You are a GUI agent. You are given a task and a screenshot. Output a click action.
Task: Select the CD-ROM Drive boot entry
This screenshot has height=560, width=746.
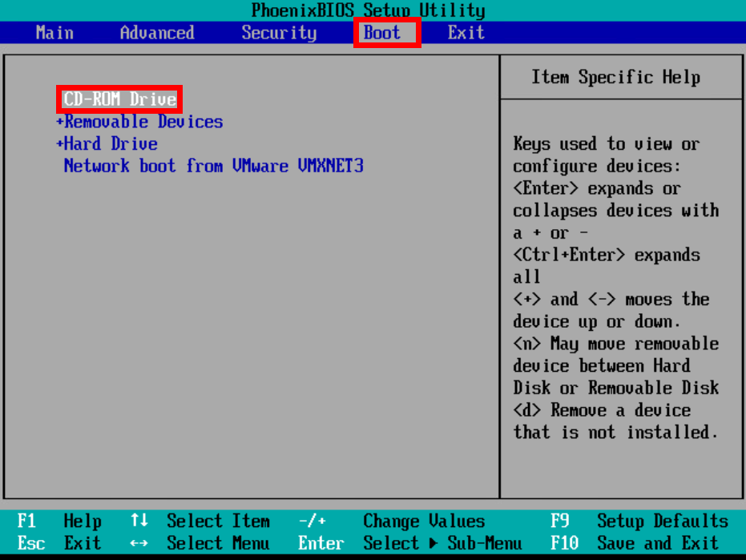tap(119, 99)
